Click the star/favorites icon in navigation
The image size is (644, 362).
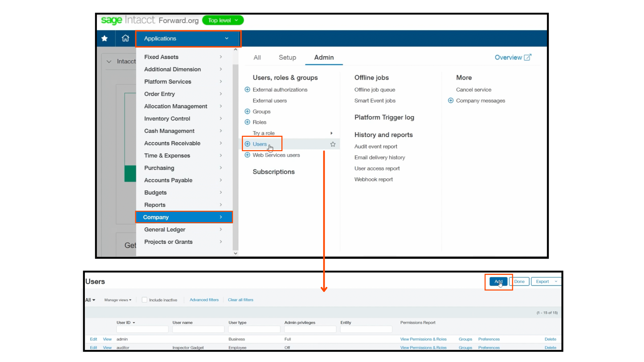click(x=105, y=39)
